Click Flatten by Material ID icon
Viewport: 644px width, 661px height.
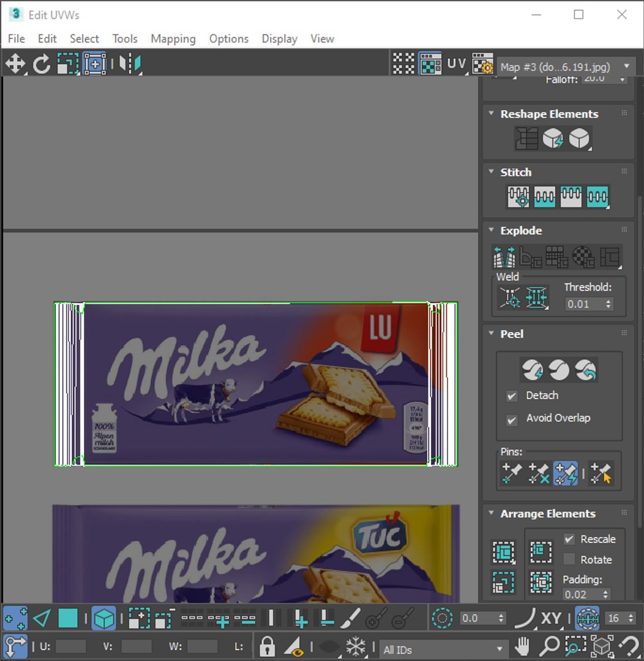click(x=583, y=257)
